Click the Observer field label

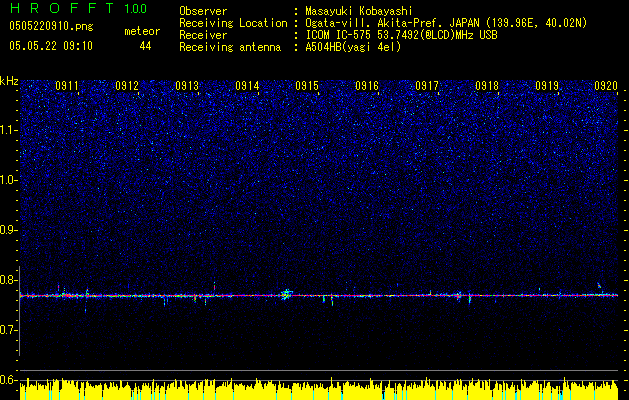coord(203,11)
